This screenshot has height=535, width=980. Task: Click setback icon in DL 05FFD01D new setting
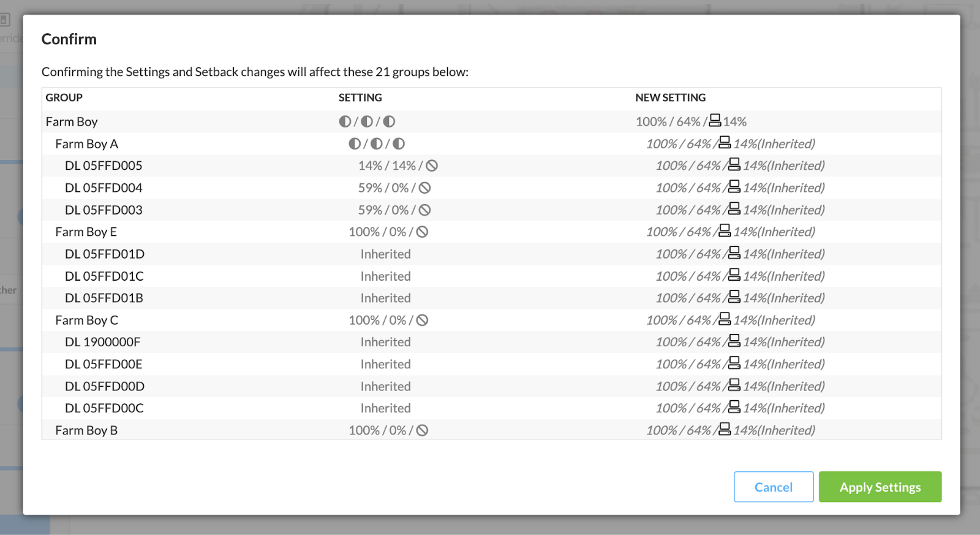click(x=734, y=253)
